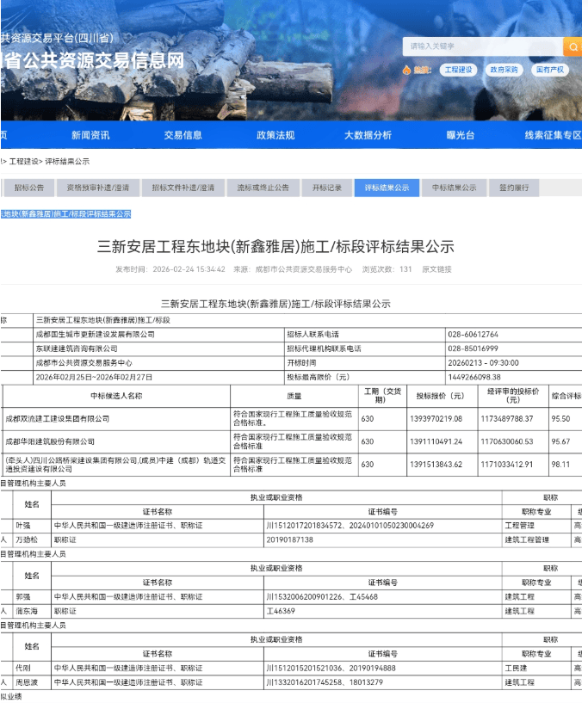The width and height of the screenshot is (588, 703).
Task: Select the 国有产权 hot search tag
Action: [x=550, y=70]
